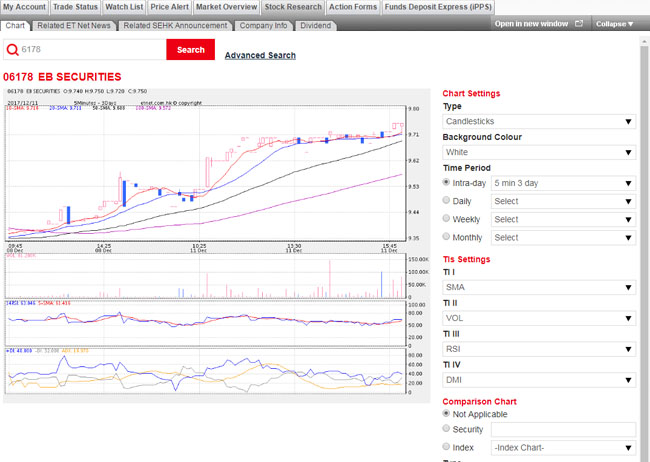650x462 pixels.
Task: Open the Background Colour White dropdown
Action: (x=539, y=152)
